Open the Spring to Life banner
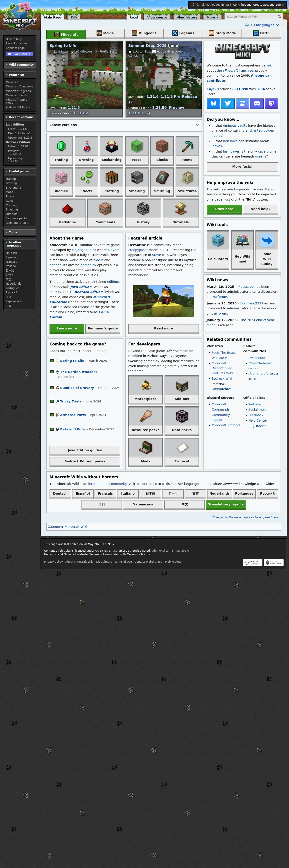289x868 pixels. (85, 79)
